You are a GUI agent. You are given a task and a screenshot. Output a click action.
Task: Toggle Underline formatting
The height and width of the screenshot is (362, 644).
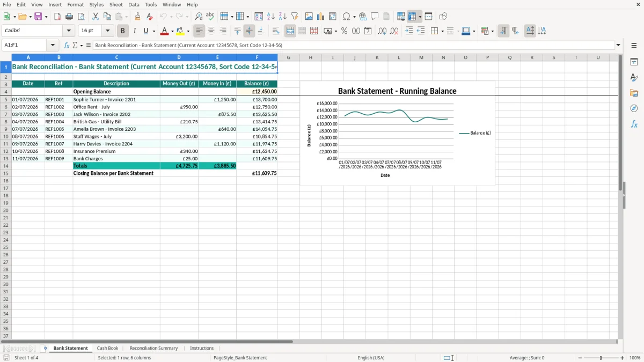pos(146,31)
